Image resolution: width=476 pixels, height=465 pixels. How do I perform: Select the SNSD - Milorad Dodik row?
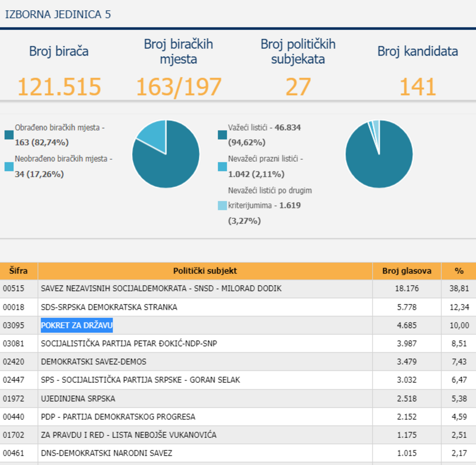click(x=161, y=289)
